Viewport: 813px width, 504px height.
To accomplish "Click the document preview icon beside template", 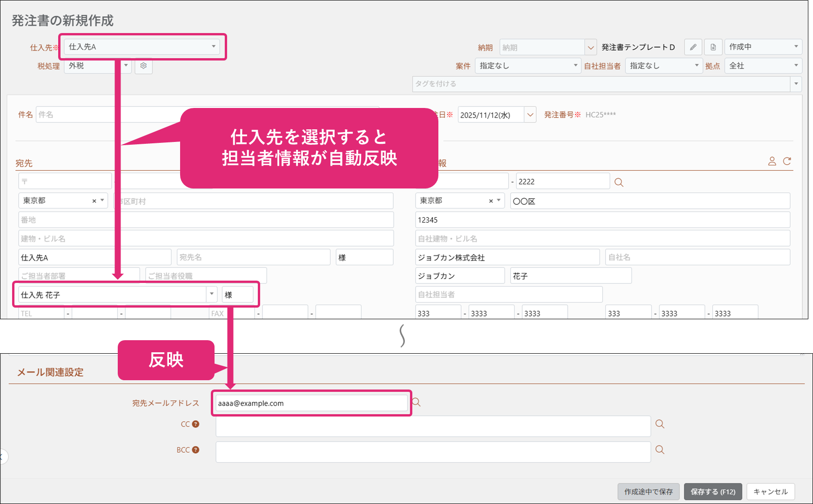I will [713, 47].
